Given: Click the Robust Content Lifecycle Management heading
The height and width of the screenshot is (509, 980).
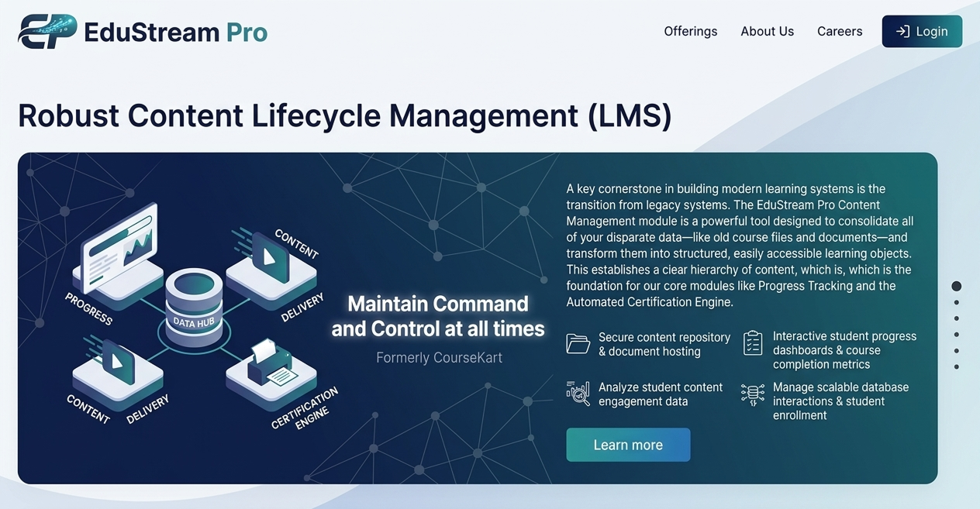Looking at the screenshot, I should [344, 116].
